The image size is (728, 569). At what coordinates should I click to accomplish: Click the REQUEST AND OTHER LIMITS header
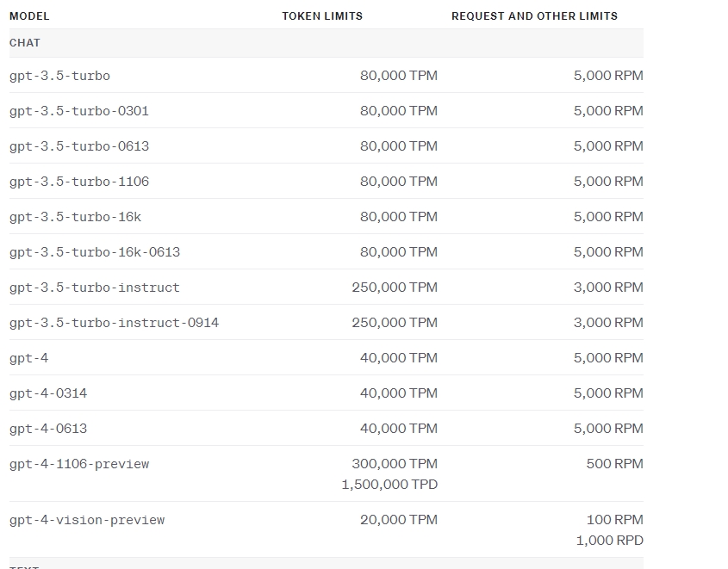534,16
